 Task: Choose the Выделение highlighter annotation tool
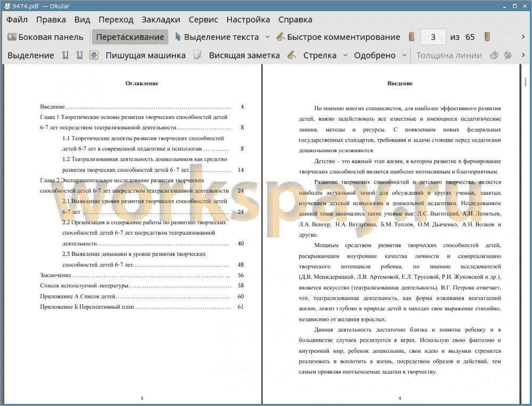tap(30, 55)
